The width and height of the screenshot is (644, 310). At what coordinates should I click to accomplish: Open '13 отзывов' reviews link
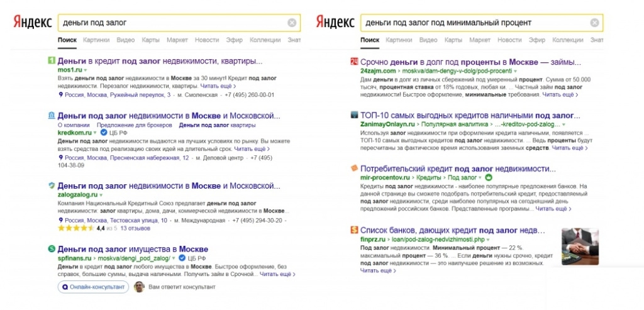pos(135,228)
